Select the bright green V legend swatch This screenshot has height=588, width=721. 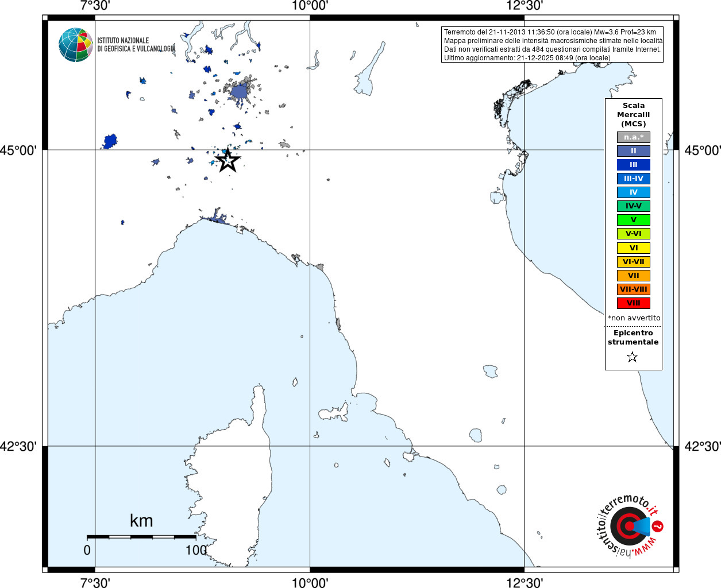click(x=634, y=220)
